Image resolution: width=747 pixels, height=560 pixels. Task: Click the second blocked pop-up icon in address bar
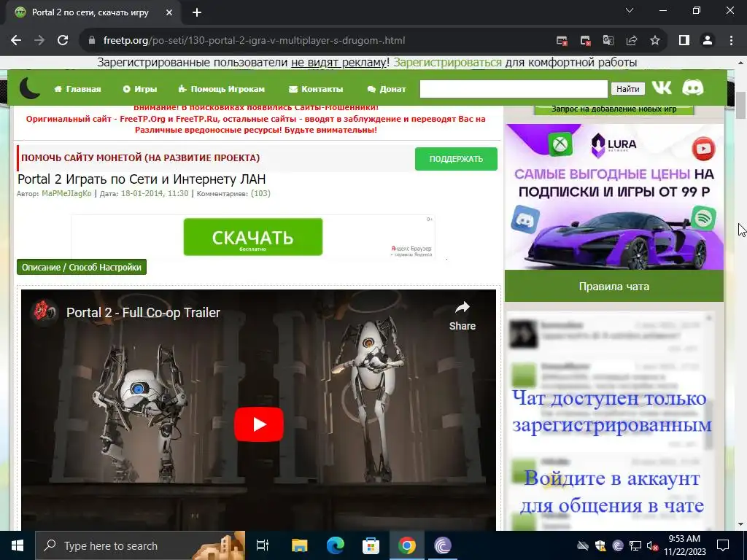pyautogui.click(x=586, y=41)
